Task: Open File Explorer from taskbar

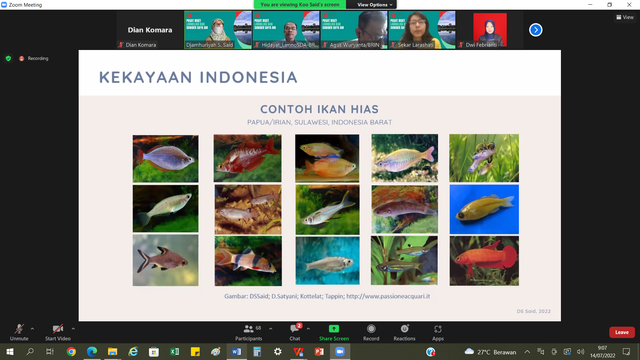Action: tap(112, 351)
